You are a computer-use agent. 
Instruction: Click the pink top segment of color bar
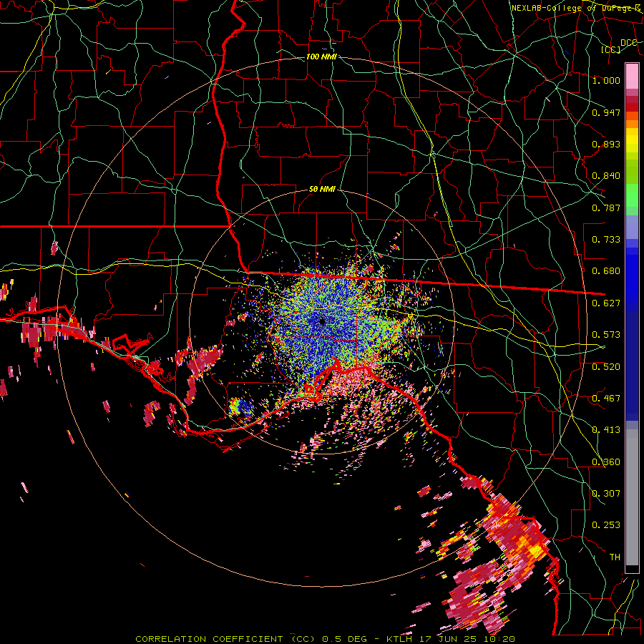point(632,77)
